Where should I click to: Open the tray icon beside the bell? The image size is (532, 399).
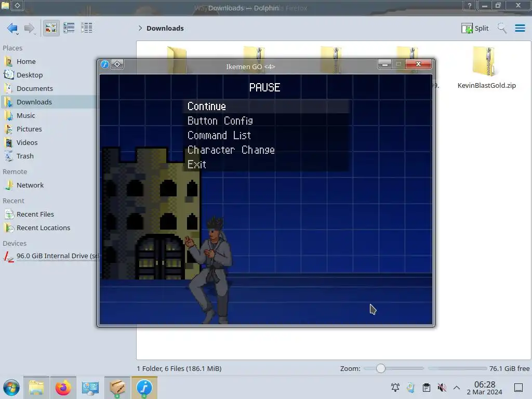point(410,388)
